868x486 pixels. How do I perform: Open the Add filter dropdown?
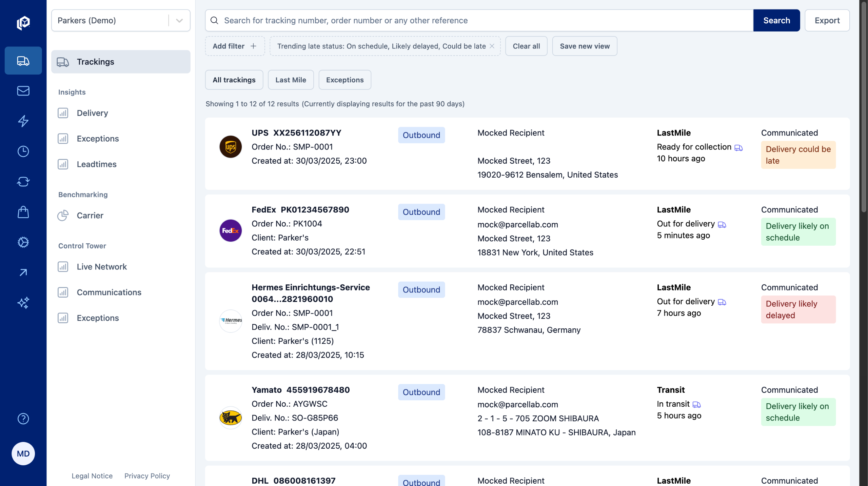click(x=235, y=46)
